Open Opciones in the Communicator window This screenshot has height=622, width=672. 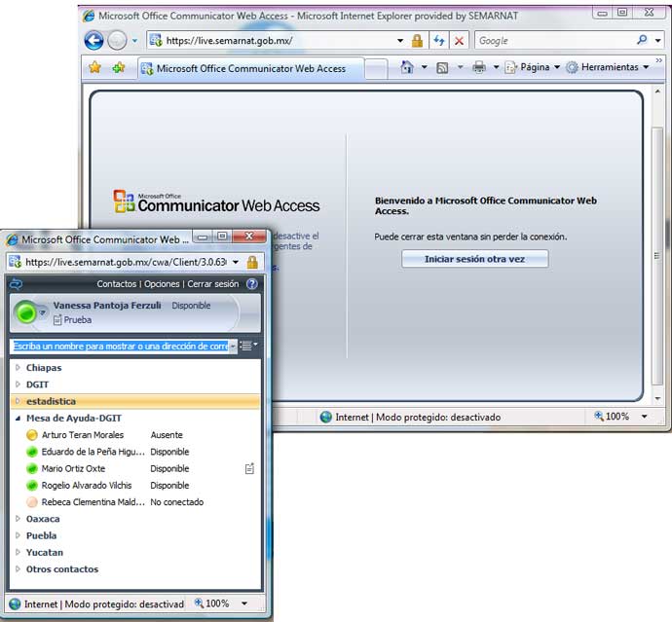point(162,284)
